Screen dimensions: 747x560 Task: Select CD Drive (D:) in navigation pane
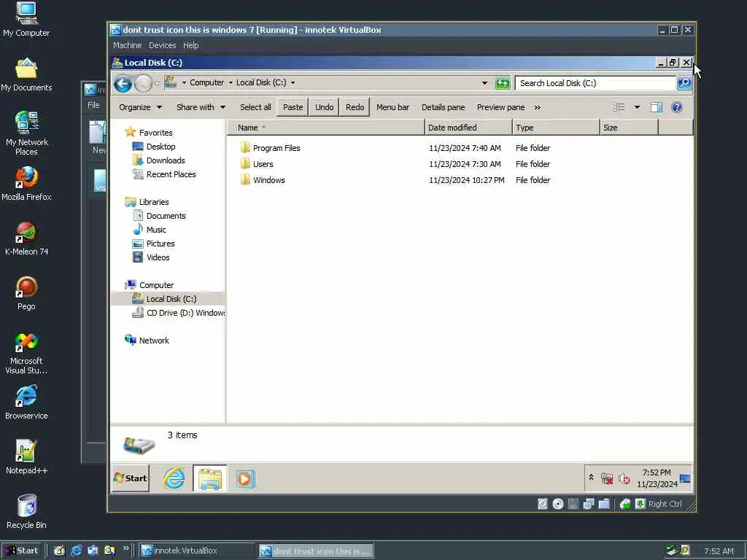click(x=178, y=313)
